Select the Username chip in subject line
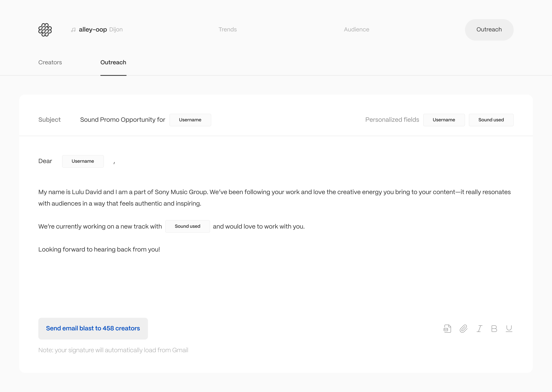The width and height of the screenshot is (552, 392). (190, 120)
